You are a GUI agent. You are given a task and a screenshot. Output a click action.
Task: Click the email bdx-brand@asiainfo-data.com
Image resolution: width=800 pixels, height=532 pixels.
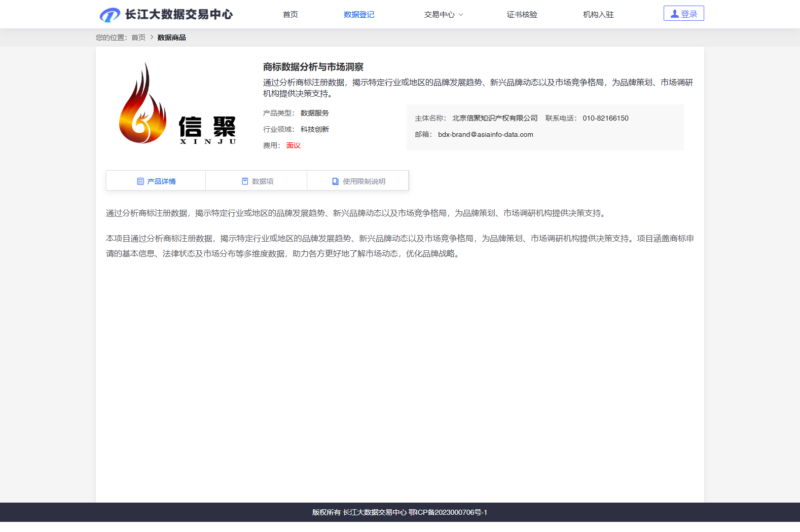[x=486, y=134]
